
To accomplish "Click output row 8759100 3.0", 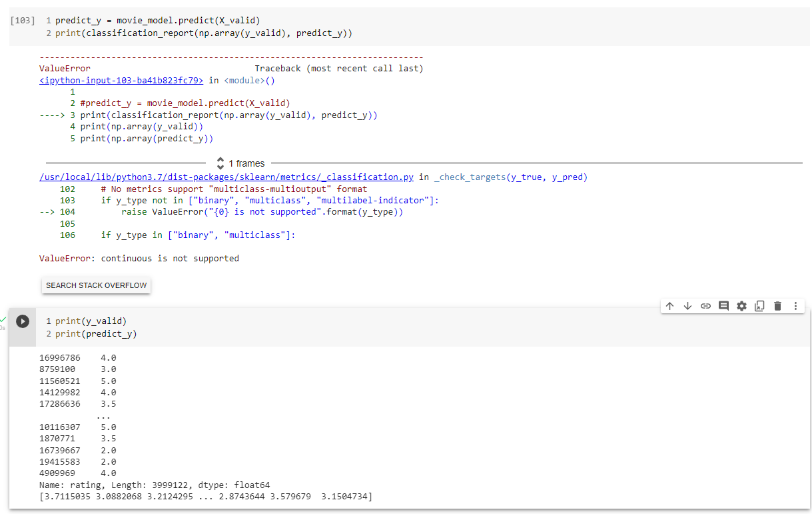I will pyautogui.click(x=78, y=369).
